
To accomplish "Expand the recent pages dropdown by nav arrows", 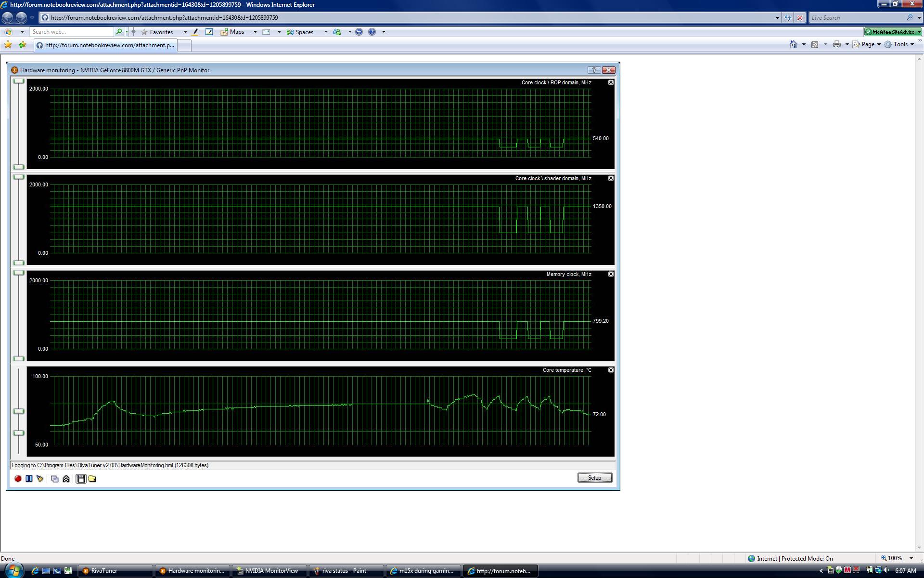I will pos(32,18).
